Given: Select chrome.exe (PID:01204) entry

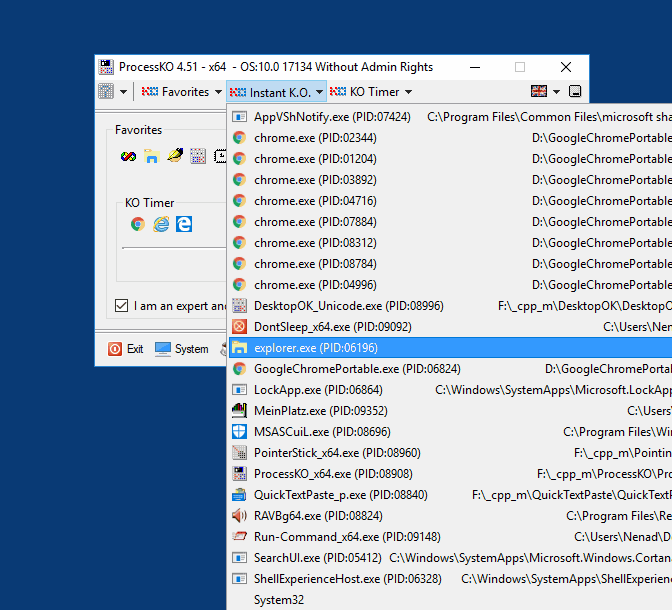Looking at the screenshot, I should click(450, 159).
